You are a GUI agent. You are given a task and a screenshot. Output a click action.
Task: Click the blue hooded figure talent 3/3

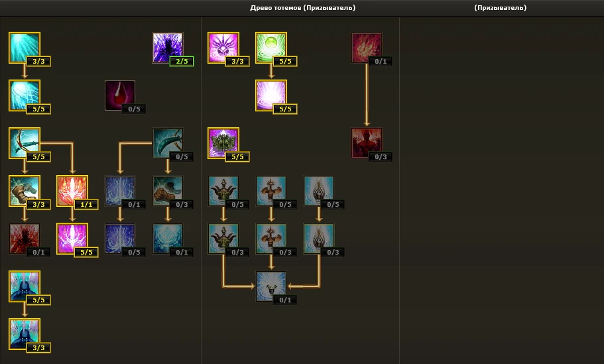[25, 334]
